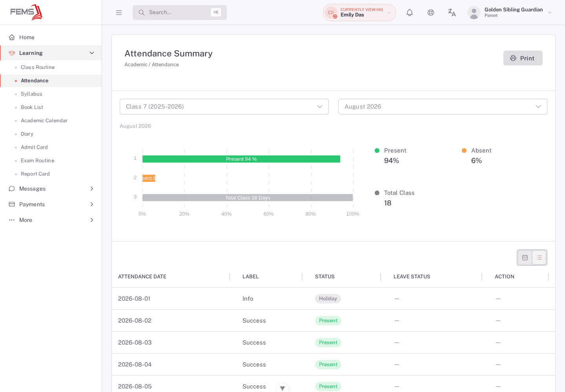Screen dimensions: 565x392
Task: Open the August 2026 month dropdown
Action: point(443,107)
